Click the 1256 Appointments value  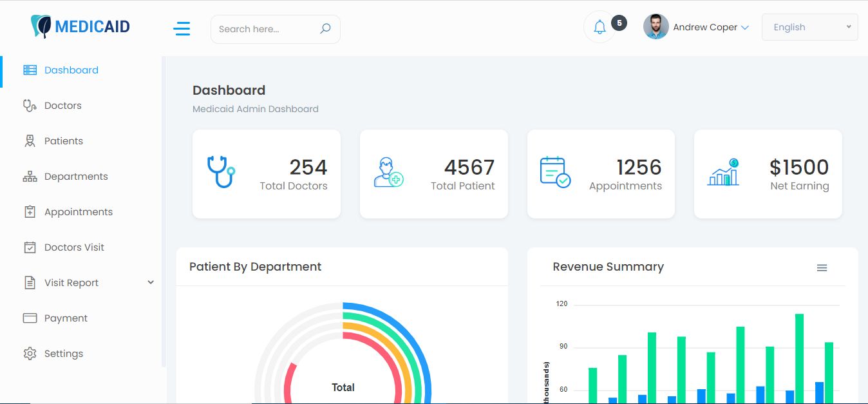point(639,168)
